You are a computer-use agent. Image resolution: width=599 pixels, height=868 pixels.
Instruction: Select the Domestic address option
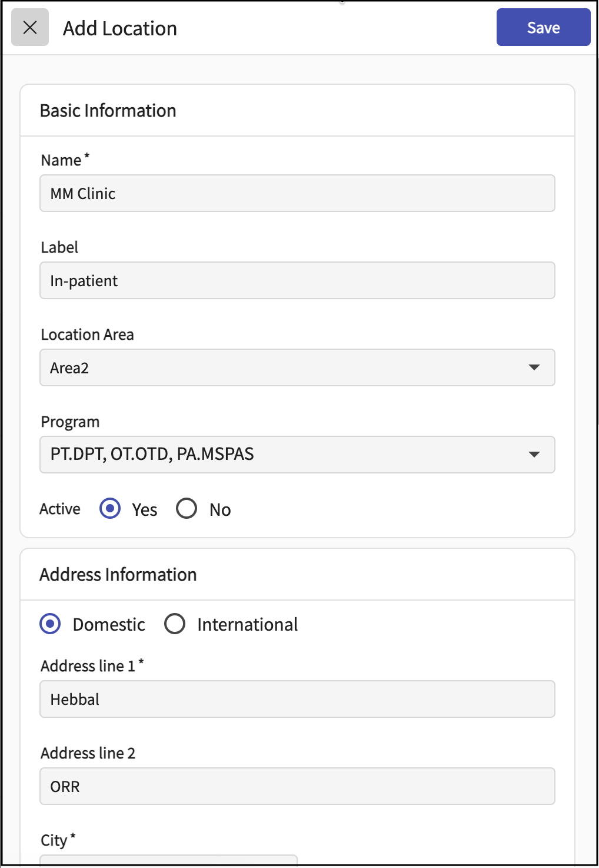[50, 624]
